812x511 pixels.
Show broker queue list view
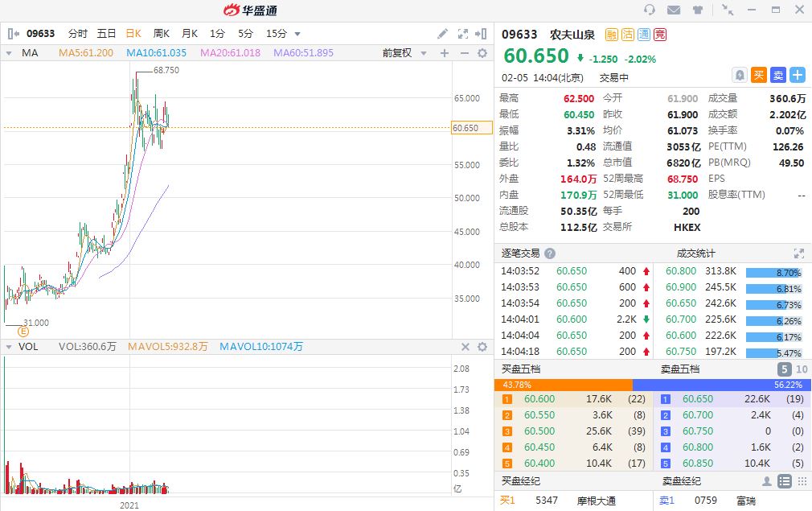[x=784, y=481]
